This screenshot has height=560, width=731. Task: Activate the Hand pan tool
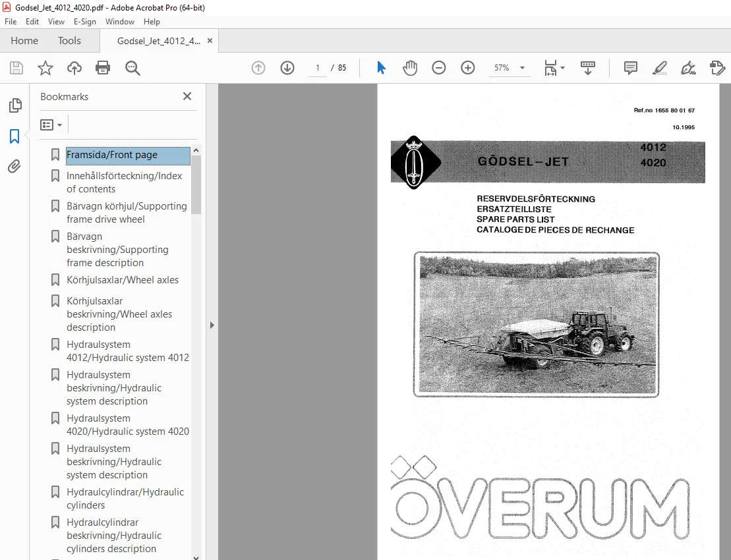[410, 68]
